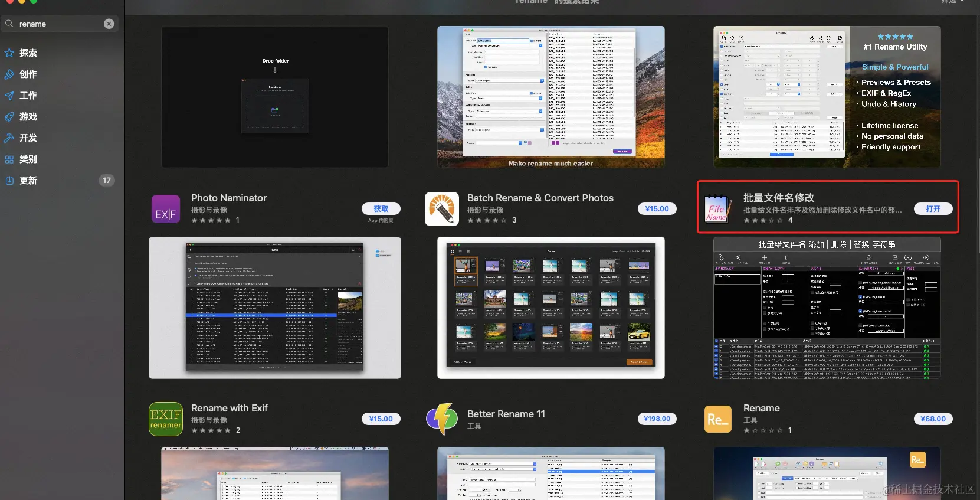Go to 探索 in the sidebar

pos(28,53)
